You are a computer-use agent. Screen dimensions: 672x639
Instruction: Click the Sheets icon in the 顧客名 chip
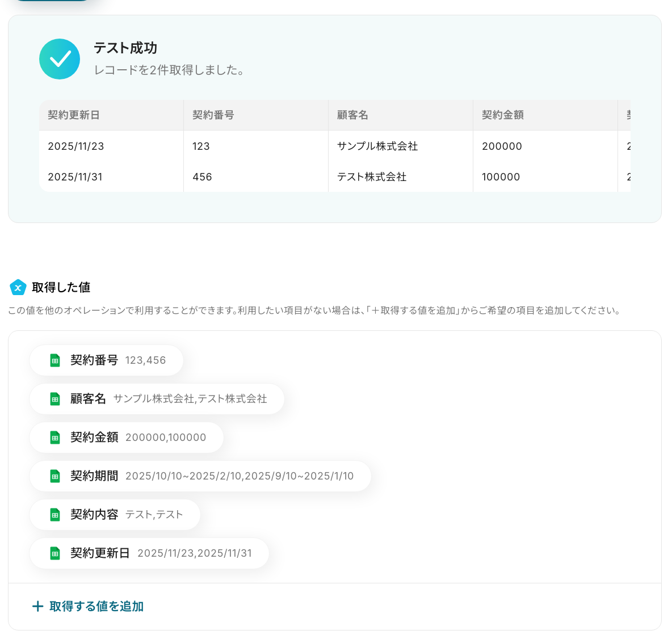click(55, 399)
